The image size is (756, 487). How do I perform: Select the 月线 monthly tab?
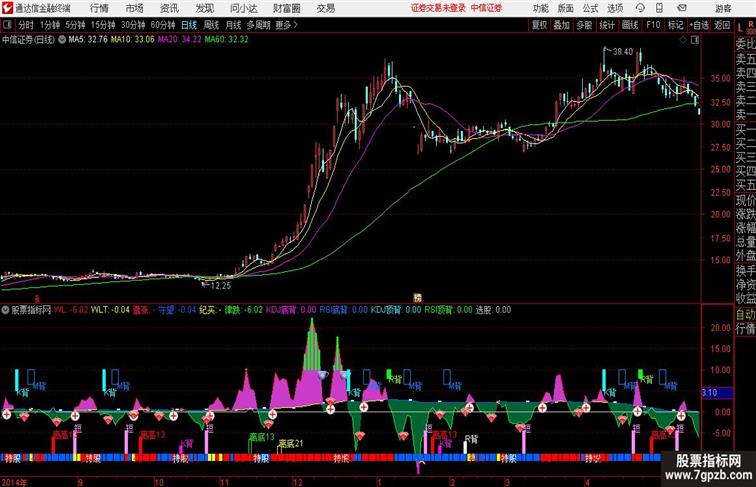click(x=233, y=25)
